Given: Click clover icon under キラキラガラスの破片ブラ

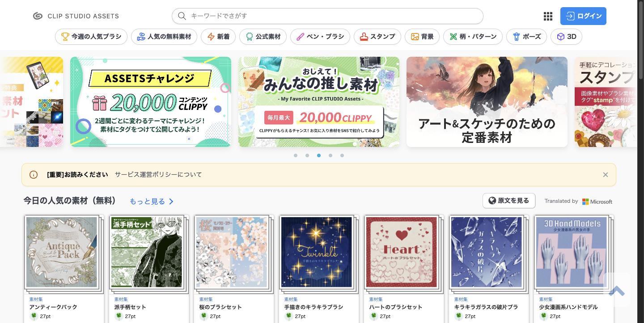Looking at the screenshot, I should pyautogui.click(x=458, y=316).
